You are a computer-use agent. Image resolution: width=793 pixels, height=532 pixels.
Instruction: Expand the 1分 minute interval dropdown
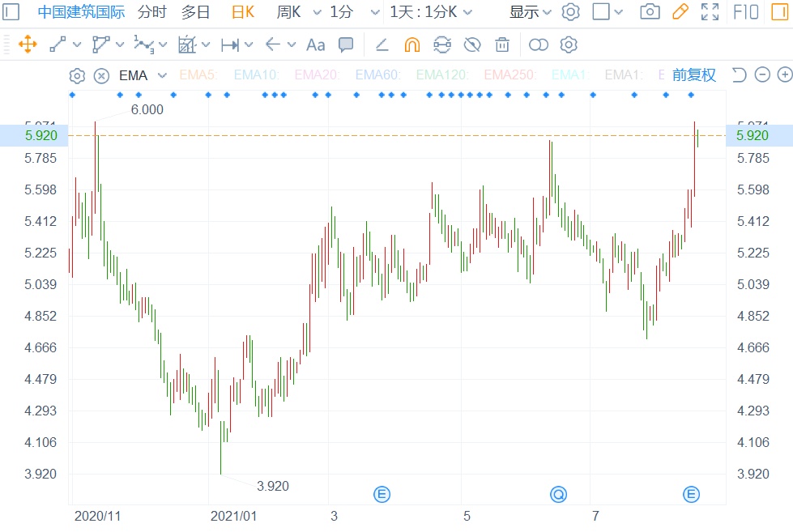[x=374, y=12]
